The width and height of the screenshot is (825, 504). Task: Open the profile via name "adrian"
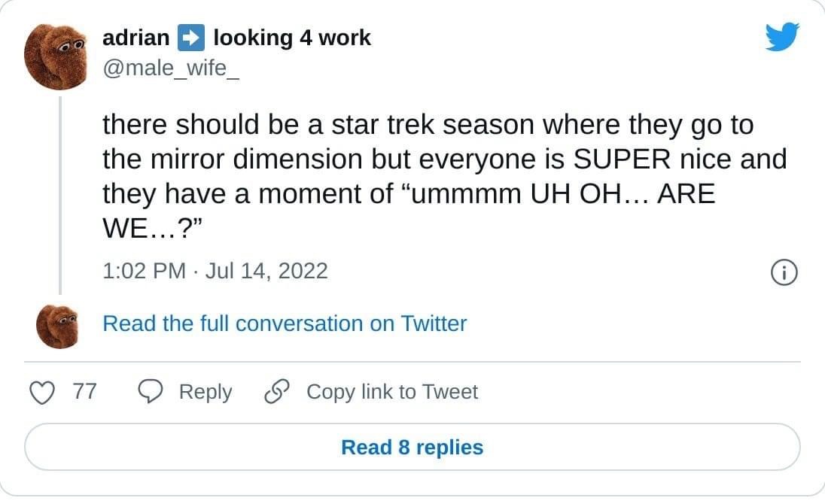point(135,37)
